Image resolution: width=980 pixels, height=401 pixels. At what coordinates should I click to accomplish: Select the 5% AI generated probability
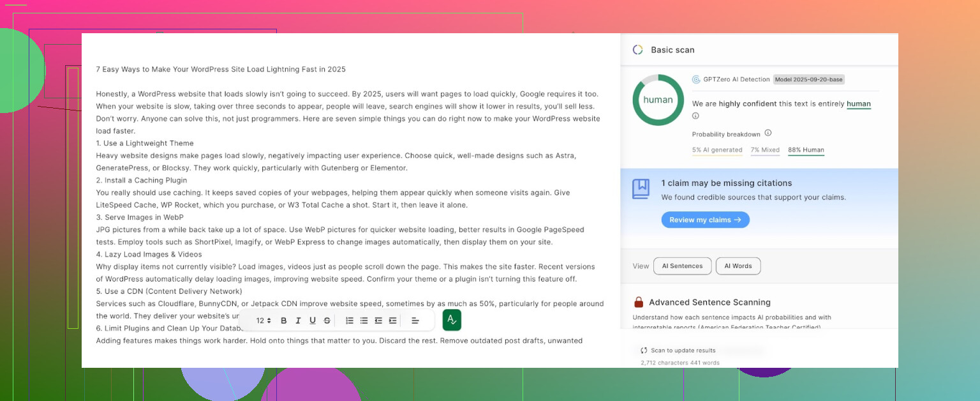[717, 150]
